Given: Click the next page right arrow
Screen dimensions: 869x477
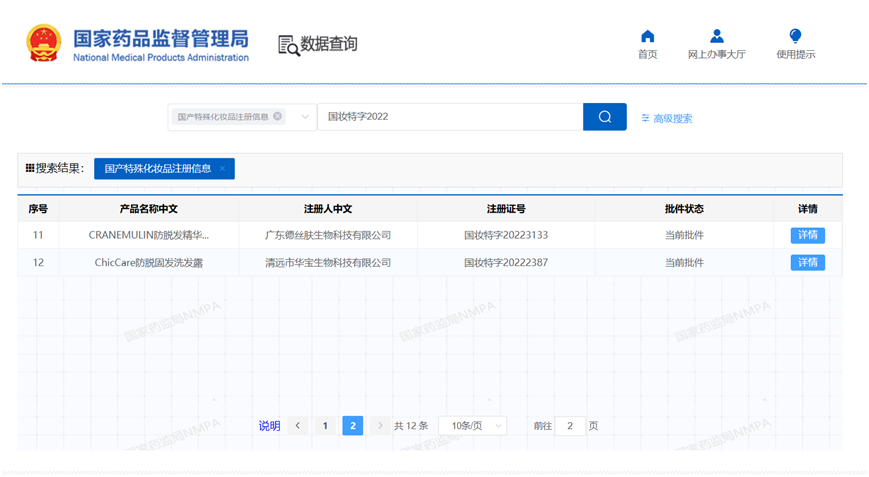Looking at the screenshot, I should [379, 425].
